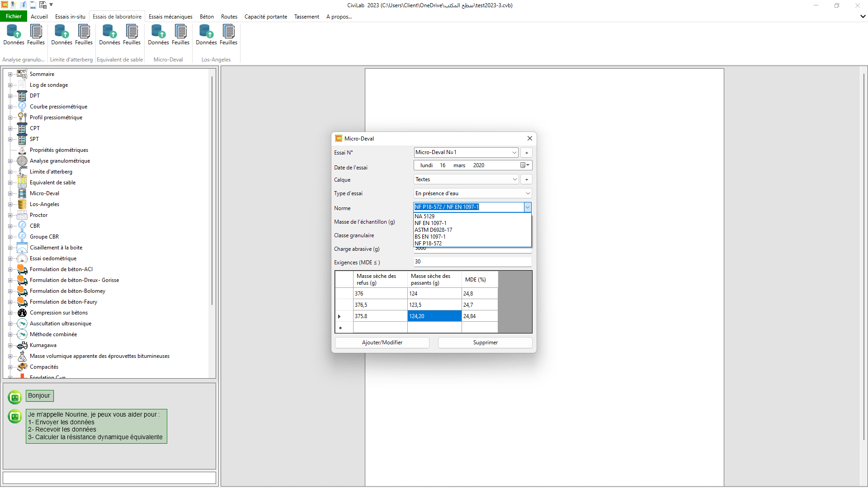This screenshot has height=488, width=868.
Task: Click the DPT tree icon
Action: point(22,96)
